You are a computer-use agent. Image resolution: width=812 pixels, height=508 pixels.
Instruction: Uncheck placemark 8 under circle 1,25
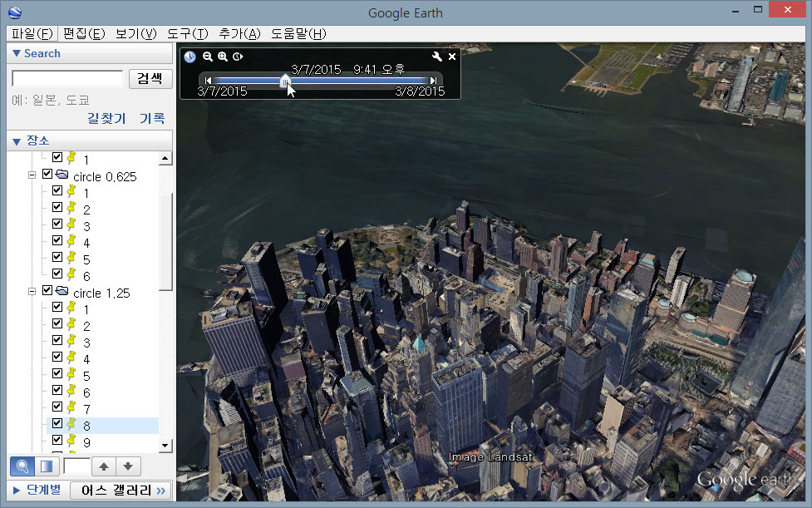[x=57, y=424]
